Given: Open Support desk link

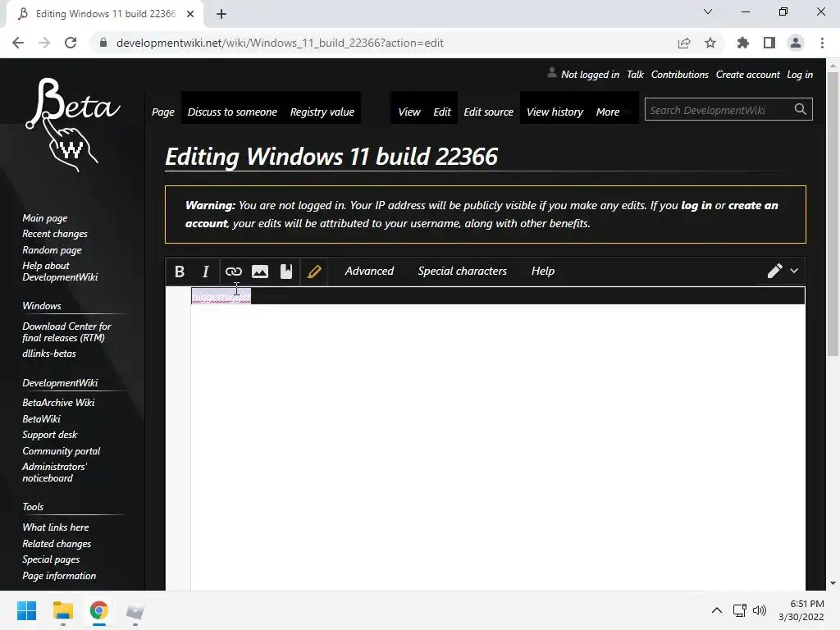Looking at the screenshot, I should coord(49,435).
